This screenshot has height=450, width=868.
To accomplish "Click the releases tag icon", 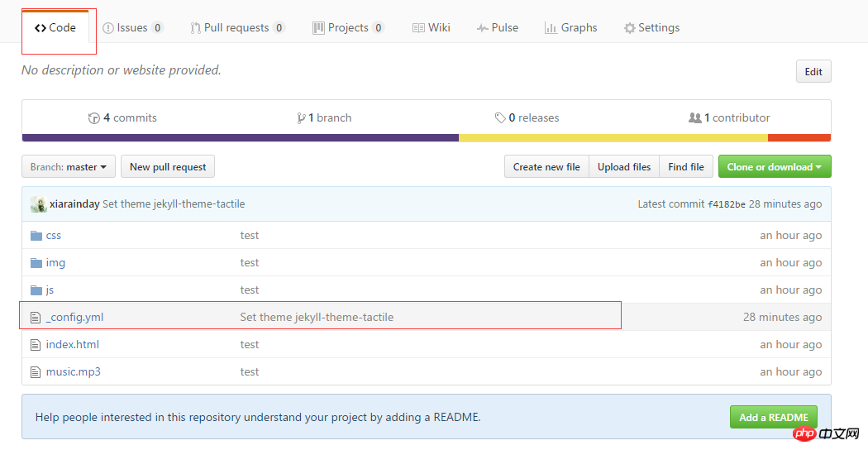I will (x=500, y=118).
